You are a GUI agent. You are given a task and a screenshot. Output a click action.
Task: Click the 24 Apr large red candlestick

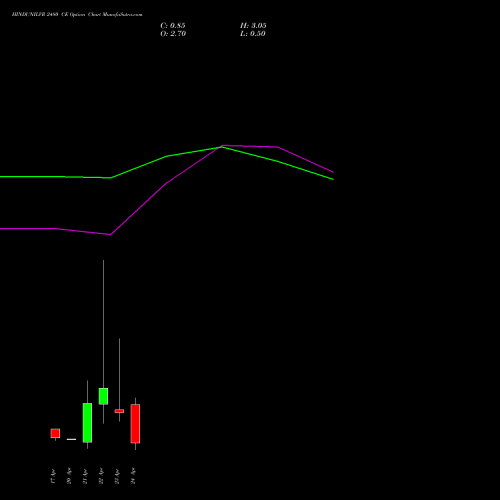coord(135,423)
